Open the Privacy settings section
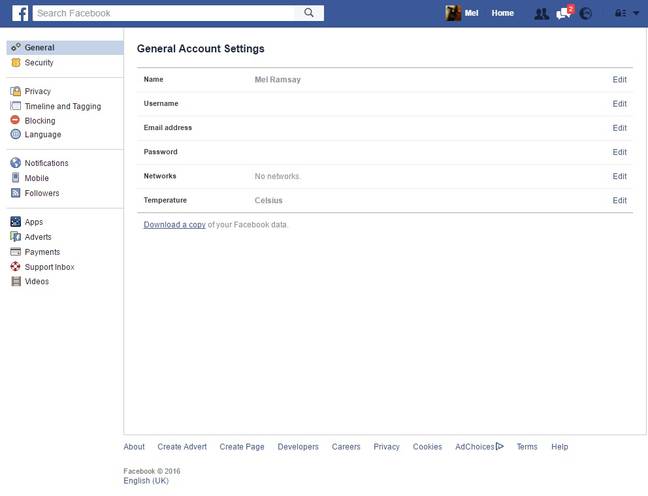Image resolution: width=648 pixels, height=496 pixels. click(x=38, y=91)
